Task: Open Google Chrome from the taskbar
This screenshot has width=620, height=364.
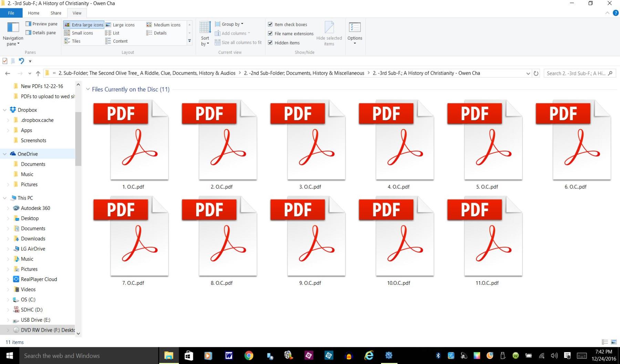Action: [x=248, y=355]
